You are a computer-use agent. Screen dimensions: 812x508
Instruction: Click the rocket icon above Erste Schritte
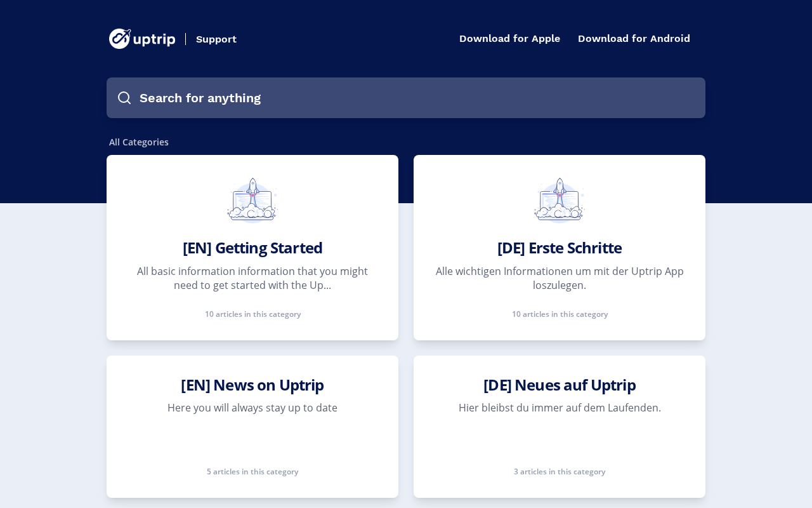(x=560, y=200)
